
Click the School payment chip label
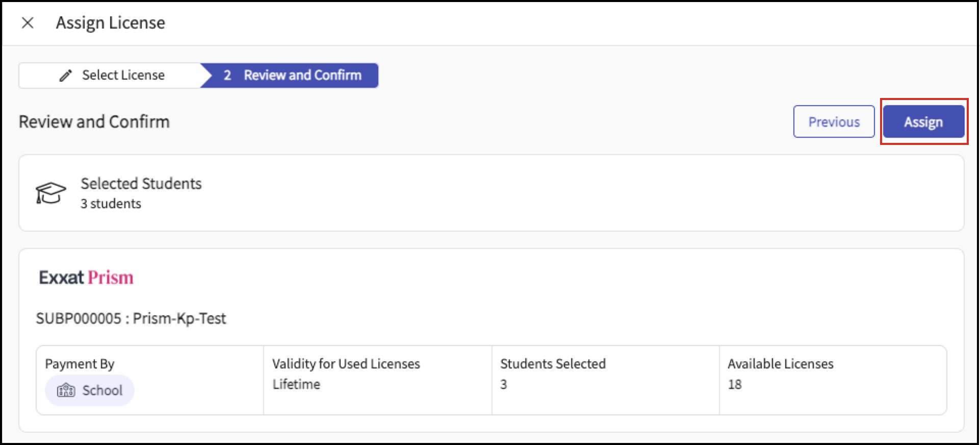tap(102, 390)
